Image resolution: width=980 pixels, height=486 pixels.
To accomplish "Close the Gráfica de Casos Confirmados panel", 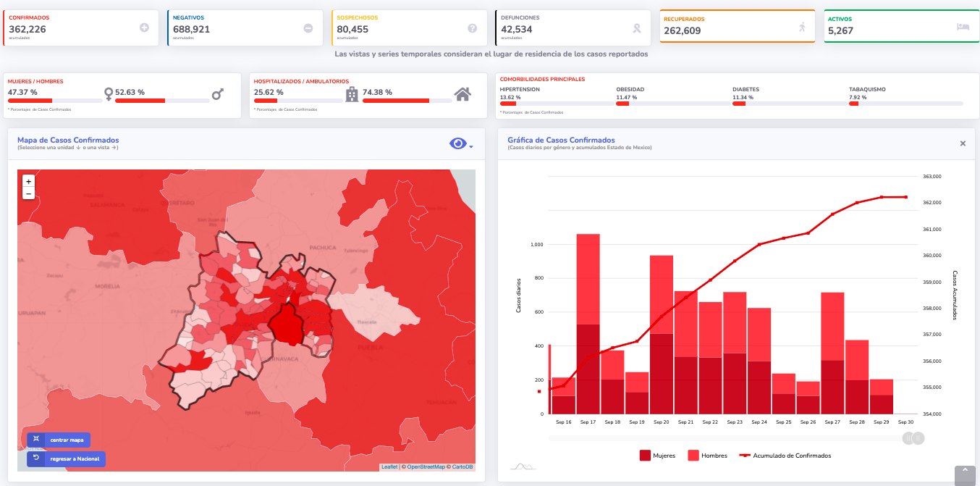I will pos(963,143).
